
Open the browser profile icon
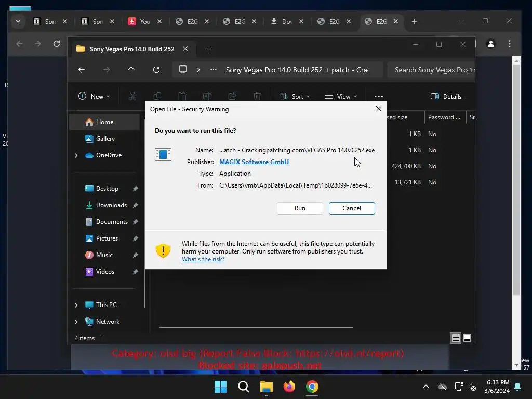tap(490, 44)
